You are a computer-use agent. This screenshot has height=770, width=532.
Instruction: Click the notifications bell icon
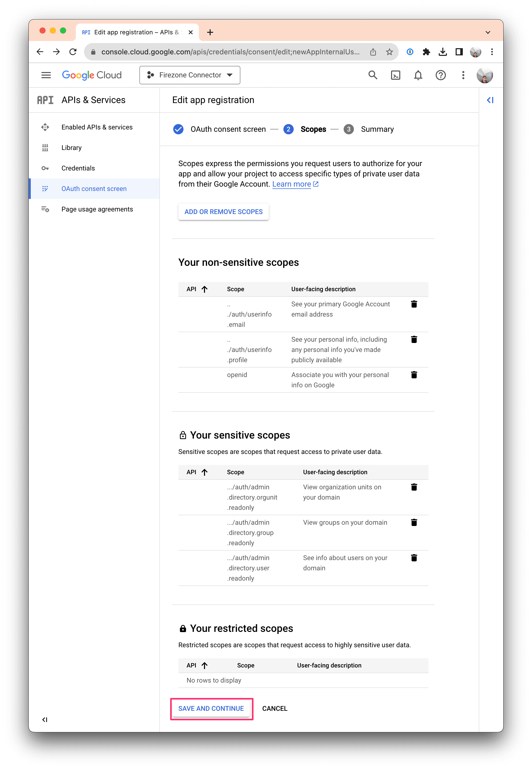point(418,75)
